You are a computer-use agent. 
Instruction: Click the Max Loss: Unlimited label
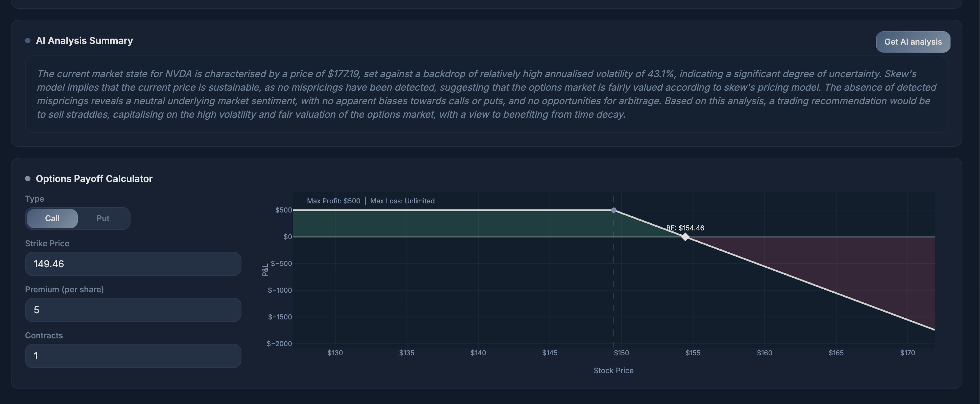point(402,201)
